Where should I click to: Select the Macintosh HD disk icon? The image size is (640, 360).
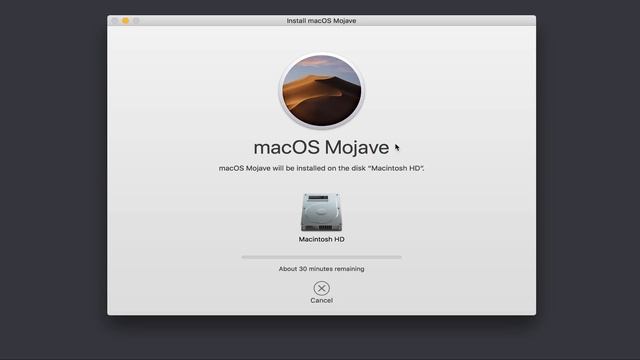click(x=321, y=212)
